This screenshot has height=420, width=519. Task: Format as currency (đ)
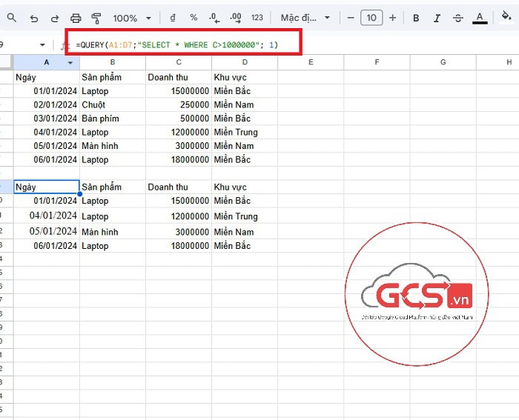pos(173,18)
